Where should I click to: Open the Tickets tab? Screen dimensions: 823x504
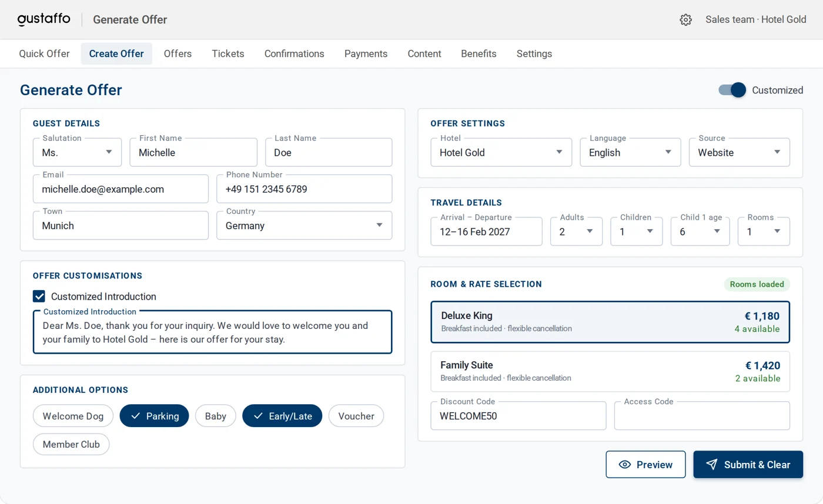(x=228, y=53)
